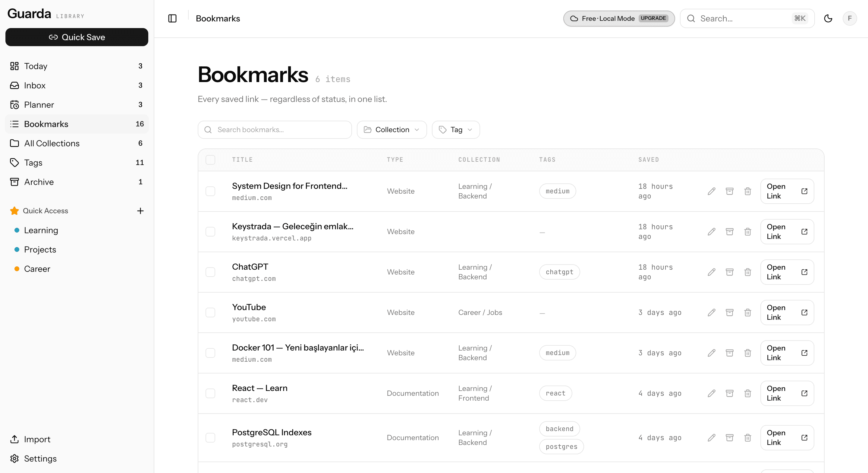
Task: Open the Tag filter dropdown
Action: coord(456,130)
